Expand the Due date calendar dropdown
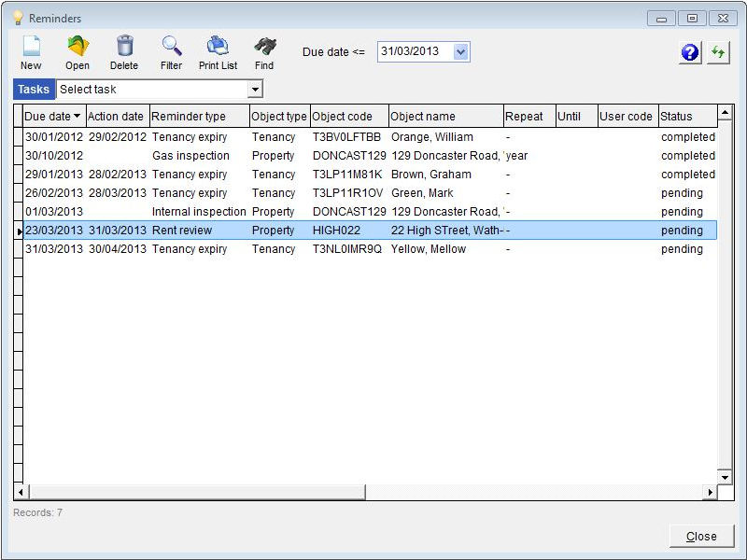 [x=460, y=51]
